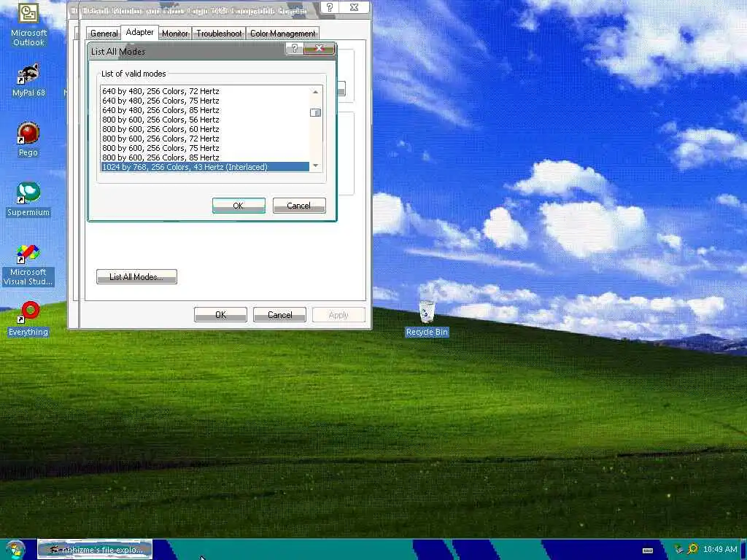The height and width of the screenshot is (560, 747).
Task: Open the file explorer taskbar button
Action: pos(95,550)
